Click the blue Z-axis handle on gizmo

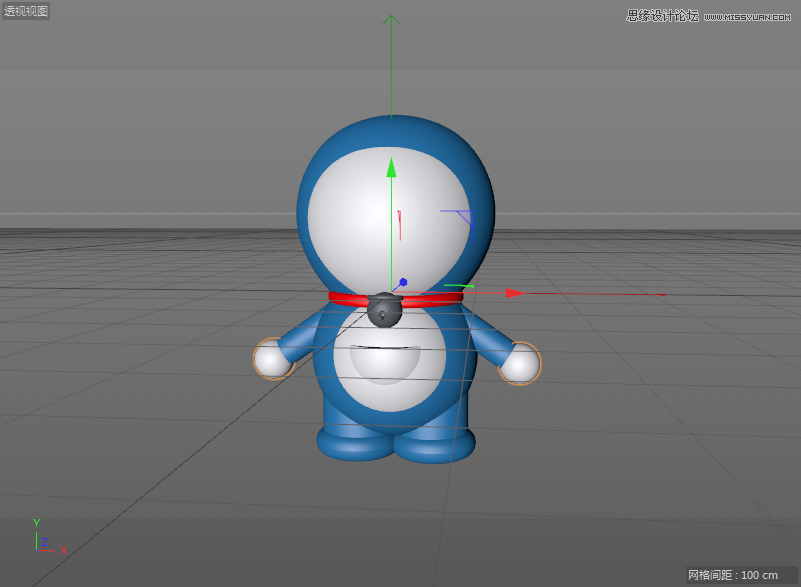[x=403, y=280]
